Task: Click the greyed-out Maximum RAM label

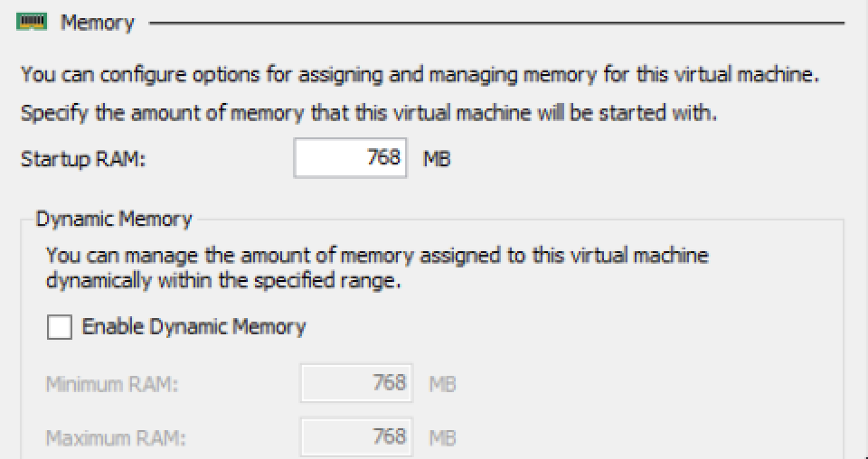Action: pyautogui.click(x=116, y=438)
